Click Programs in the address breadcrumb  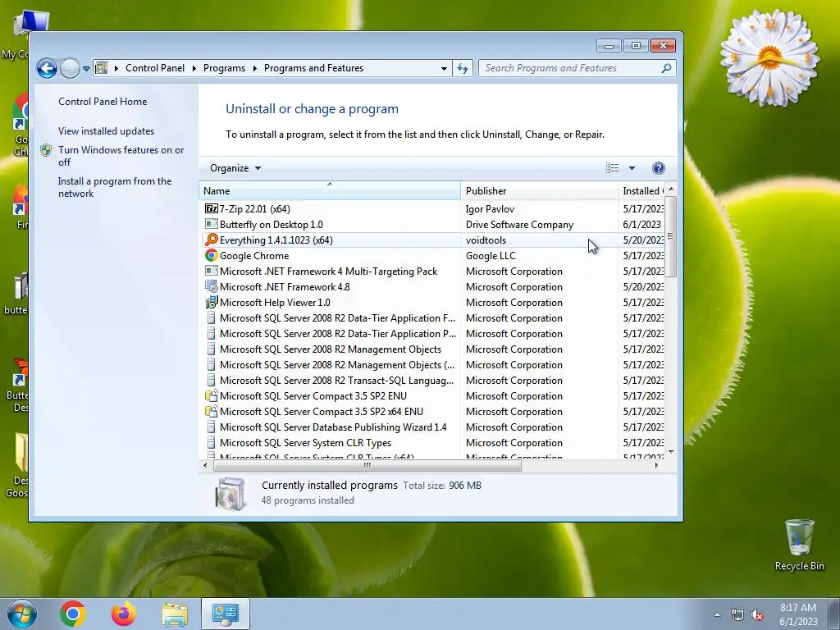pos(224,68)
